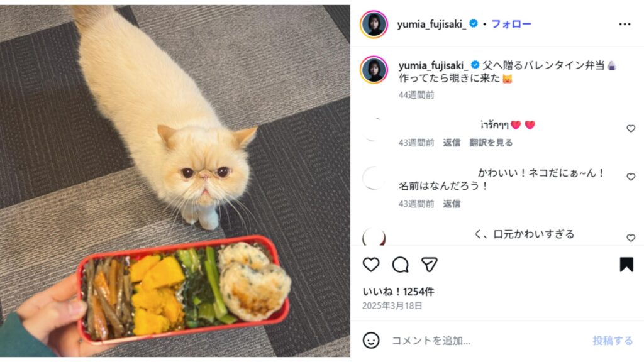644x362 pixels.
Task: Reply to the Thai comment via 返信
Action: pos(452,143)
